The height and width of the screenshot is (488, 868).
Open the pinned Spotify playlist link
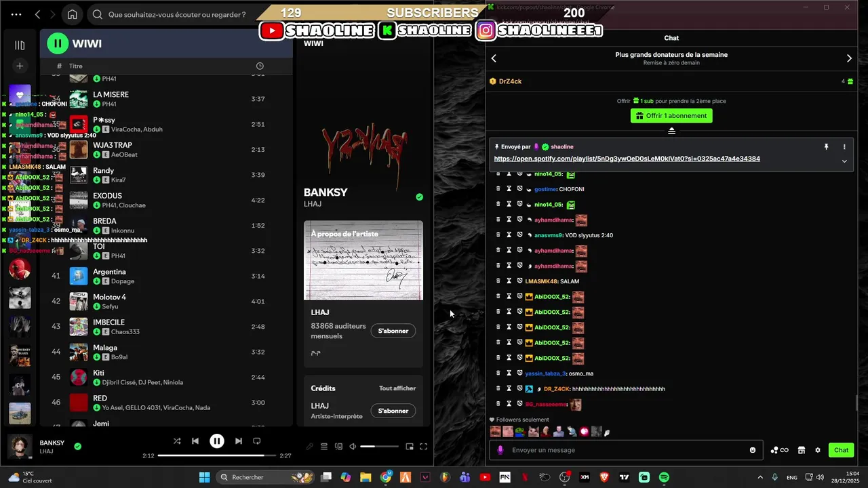tap(627, 159)
